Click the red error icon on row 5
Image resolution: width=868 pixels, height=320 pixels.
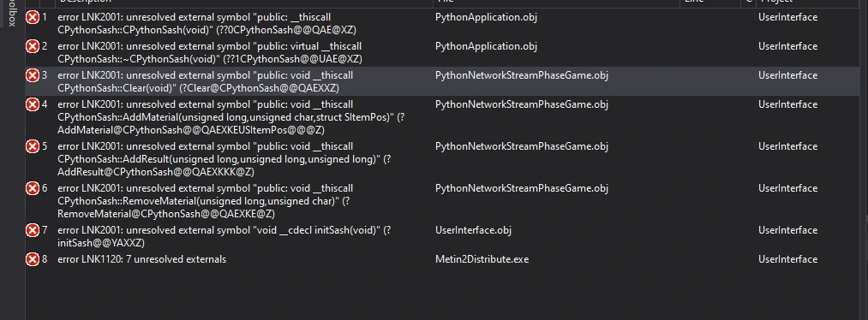tap(33, 146)
